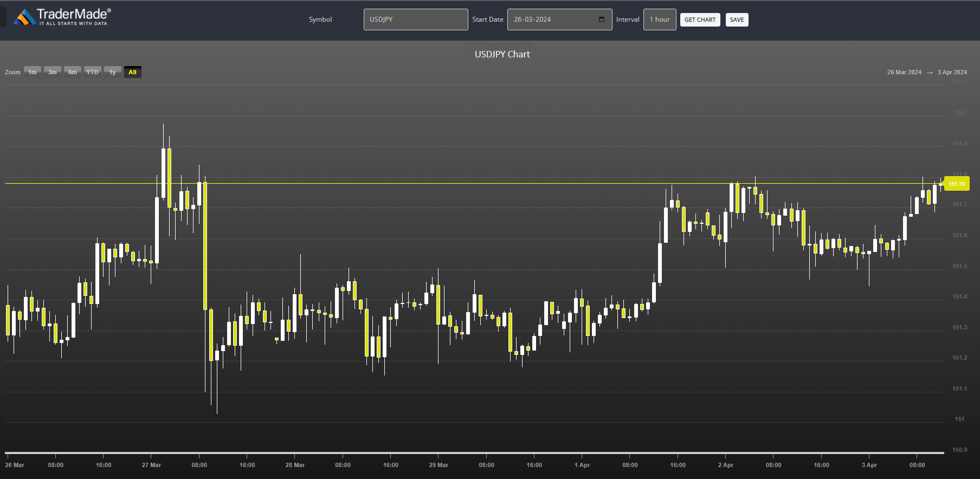Click the range start date 26 Mar 2024
Screen dimensions: 980x479
pos(904,72)
